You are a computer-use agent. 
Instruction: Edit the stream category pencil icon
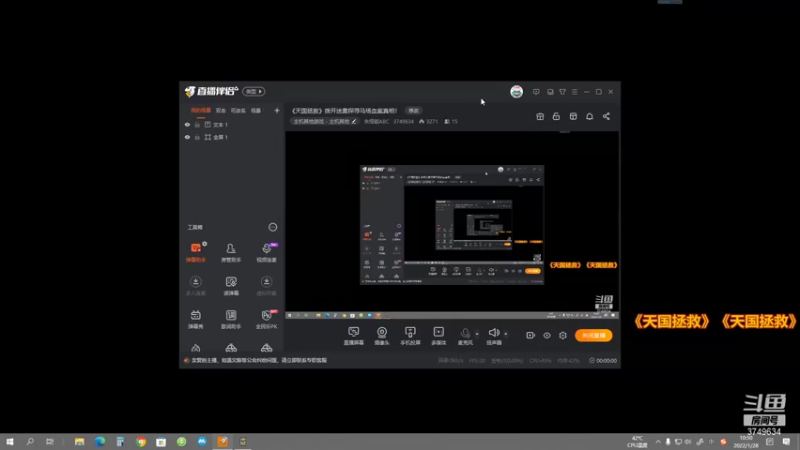point(354,121)
